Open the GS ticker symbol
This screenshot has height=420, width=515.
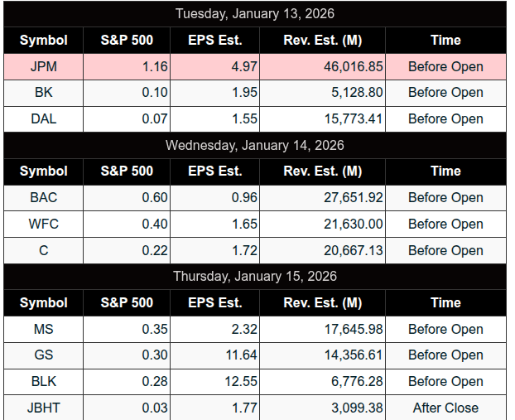[44, 355]
